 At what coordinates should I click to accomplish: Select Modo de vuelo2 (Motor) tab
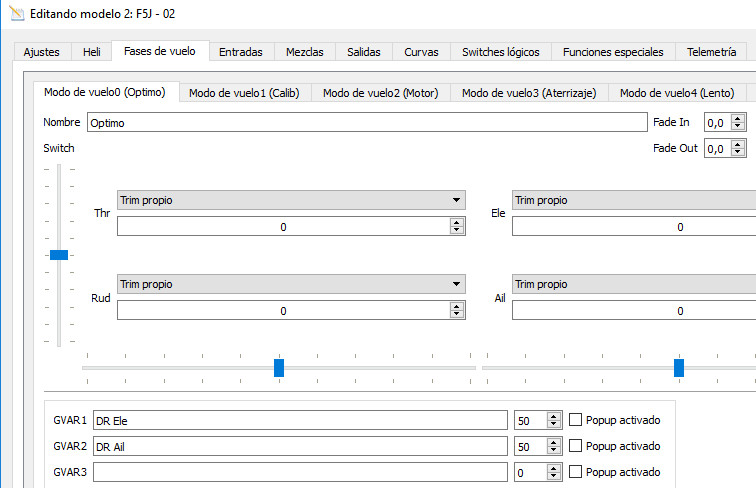pos(380,93)
